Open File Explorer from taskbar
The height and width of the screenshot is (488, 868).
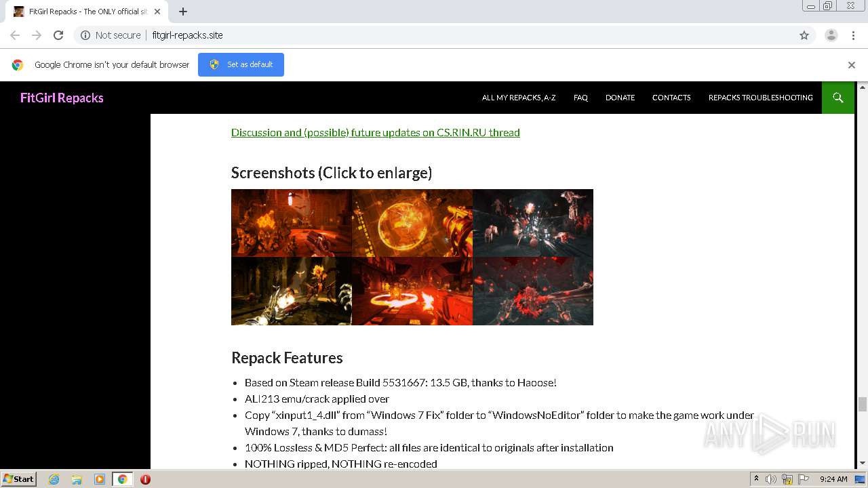pyautogui.click(x=77, y=479)
